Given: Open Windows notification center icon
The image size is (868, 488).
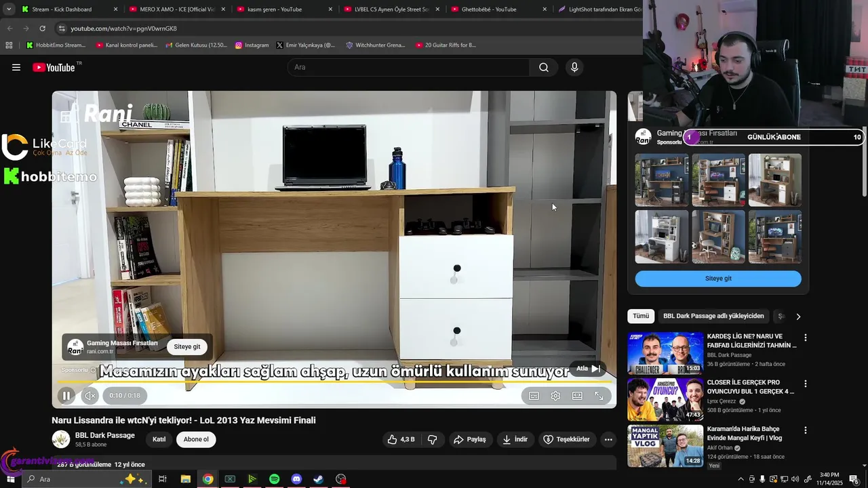Looking at the screenshot, I should point(854,479).
